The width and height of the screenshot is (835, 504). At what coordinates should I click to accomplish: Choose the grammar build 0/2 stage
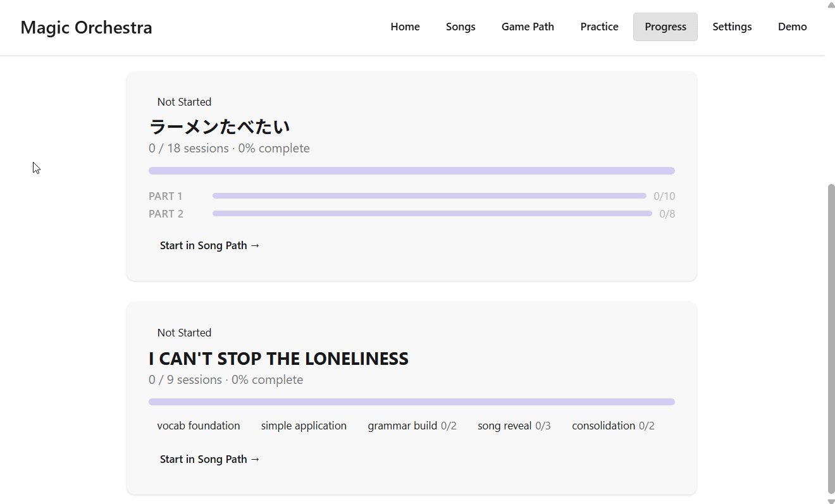click(x=412, y=426)
